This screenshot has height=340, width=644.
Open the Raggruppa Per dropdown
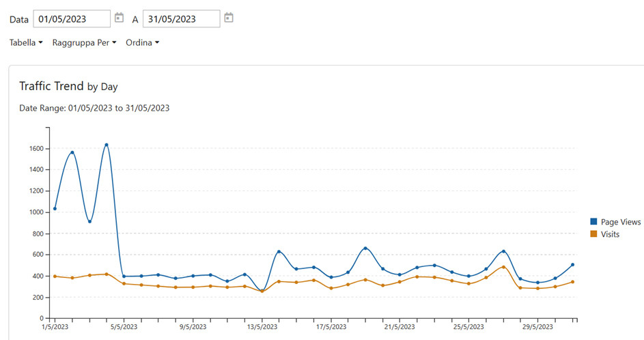pos(84,42)
